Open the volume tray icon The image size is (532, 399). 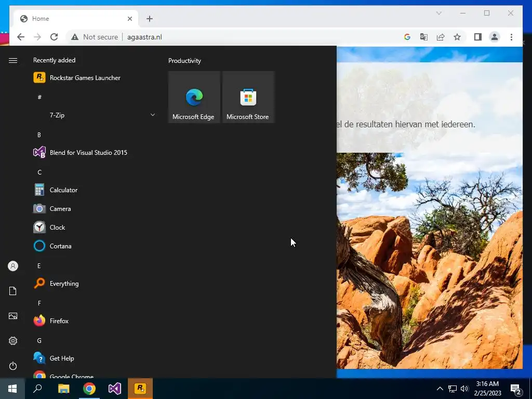[464, 389]
